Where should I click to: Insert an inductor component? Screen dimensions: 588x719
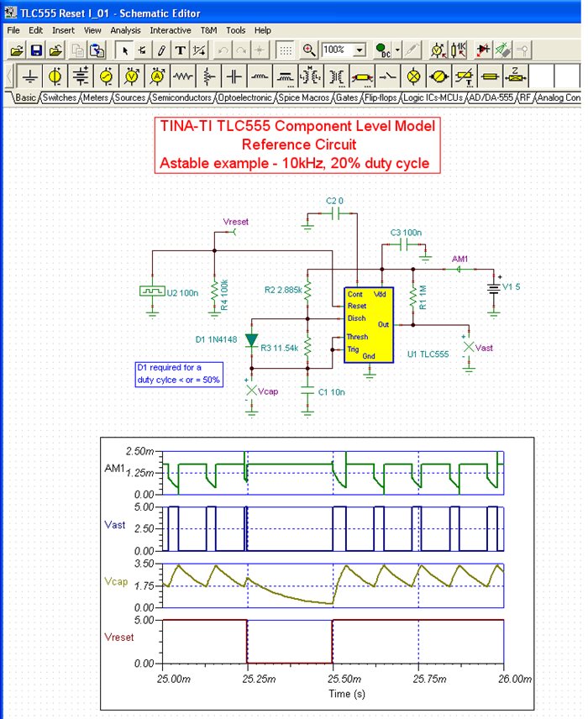pos(260,76)
